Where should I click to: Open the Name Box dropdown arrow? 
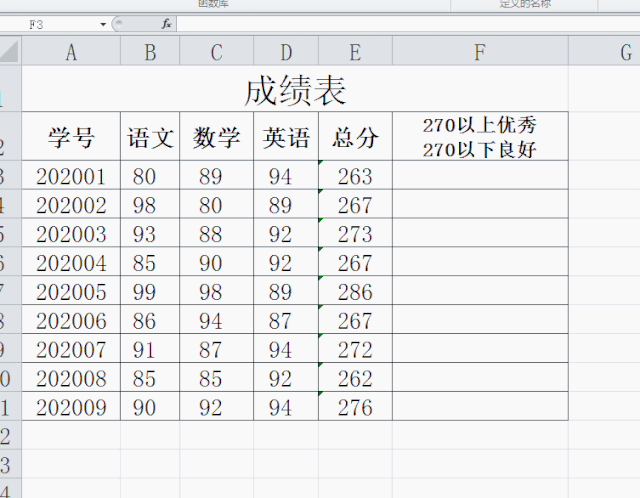coord(103,24)
